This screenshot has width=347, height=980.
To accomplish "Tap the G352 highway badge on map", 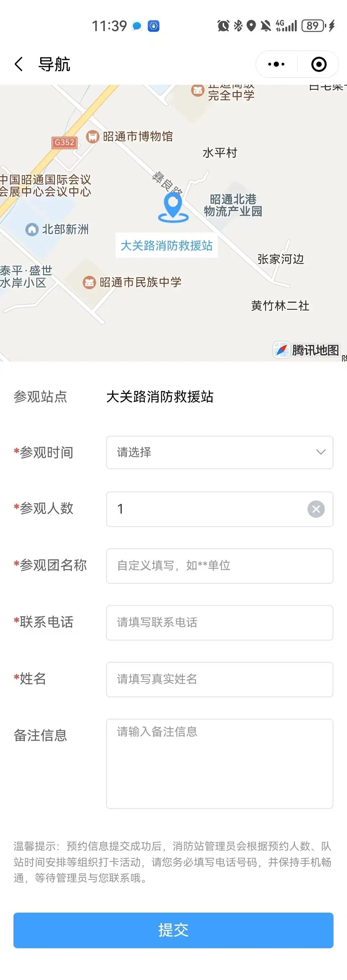I will pos(64,143).
